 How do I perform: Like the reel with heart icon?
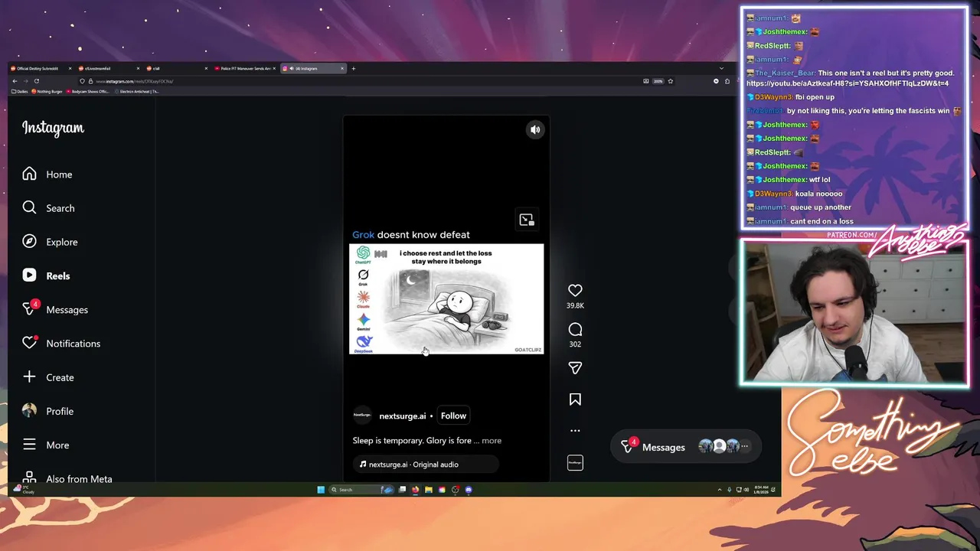click(575, 290)
